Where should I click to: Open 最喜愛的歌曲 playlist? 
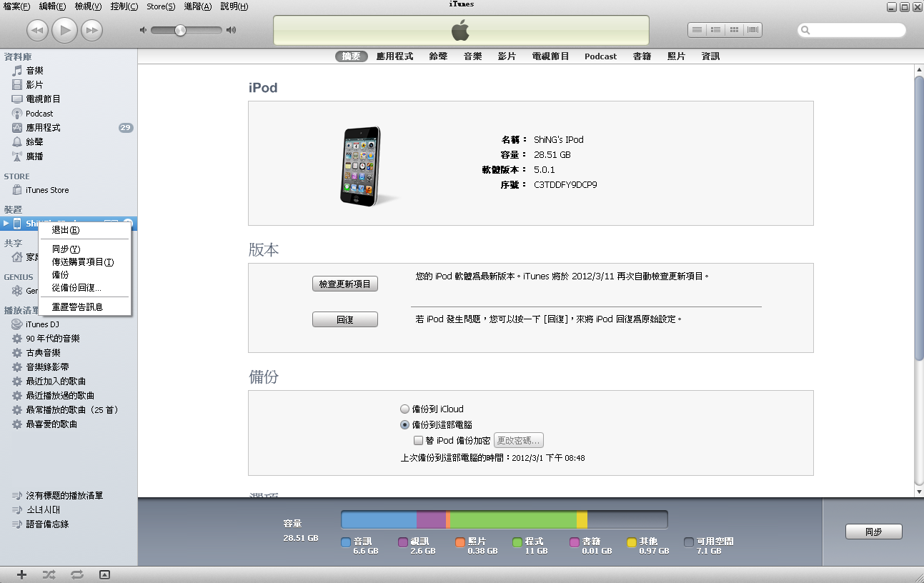pos(51,424)
